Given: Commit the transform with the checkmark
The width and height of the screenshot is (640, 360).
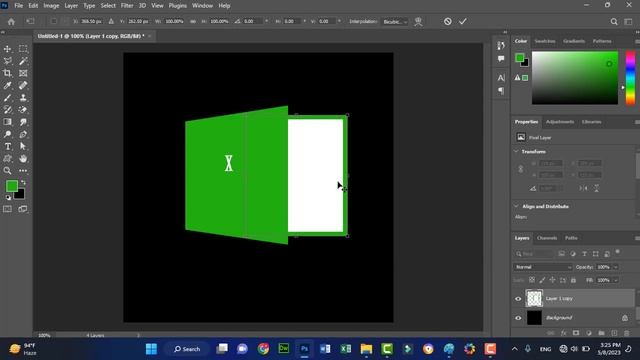Looking at the screenshot, I should [x=462, y=22].
